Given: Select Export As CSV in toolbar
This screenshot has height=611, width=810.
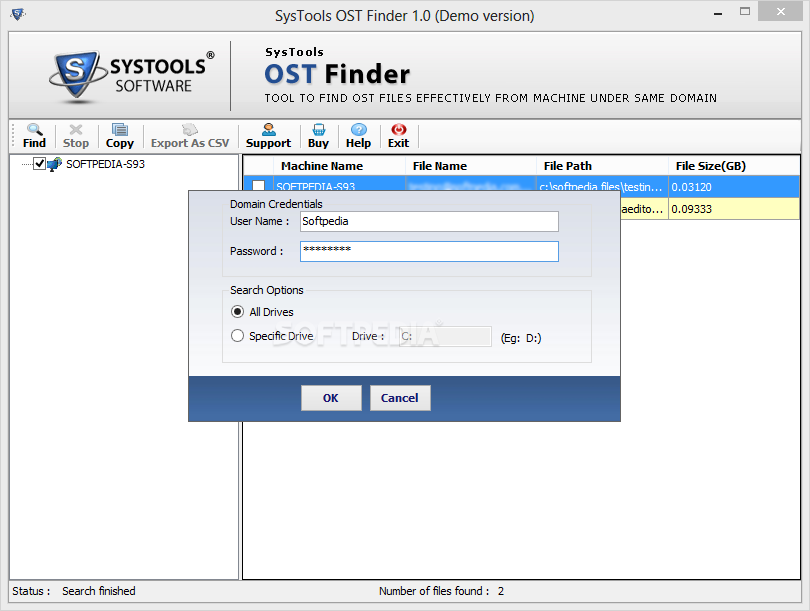Looking at the screenshot, I should [190, 136].
